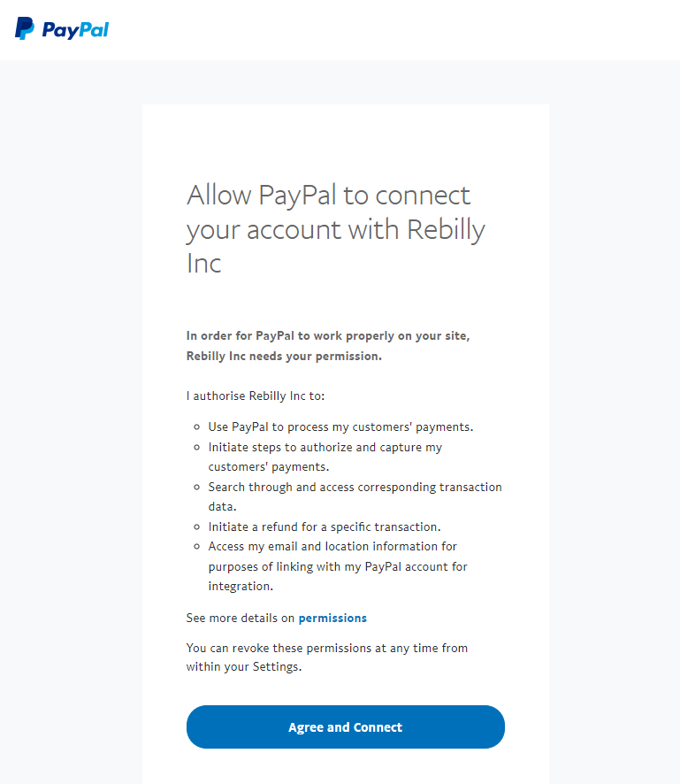Click the bold Rebilly Inc permission notice

(x=327, y=345)
